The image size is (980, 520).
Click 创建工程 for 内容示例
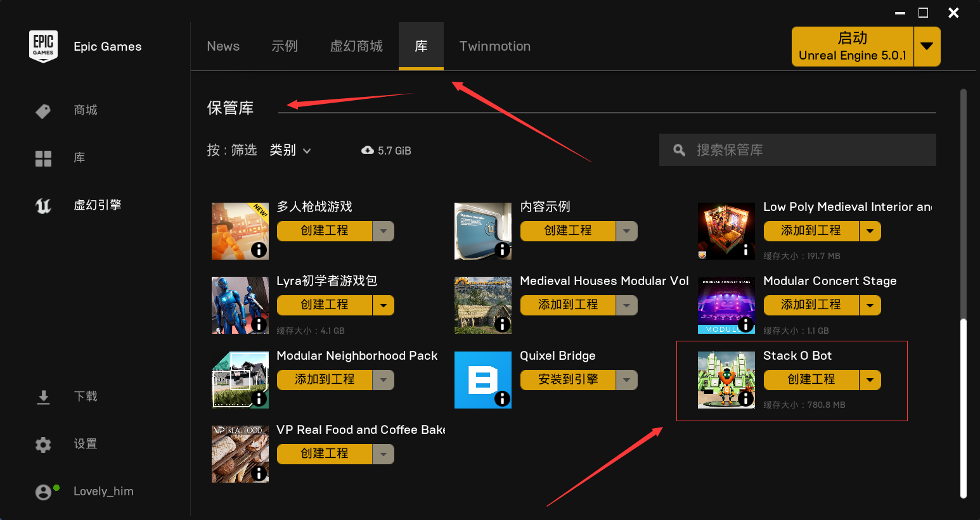click(568, 231)
